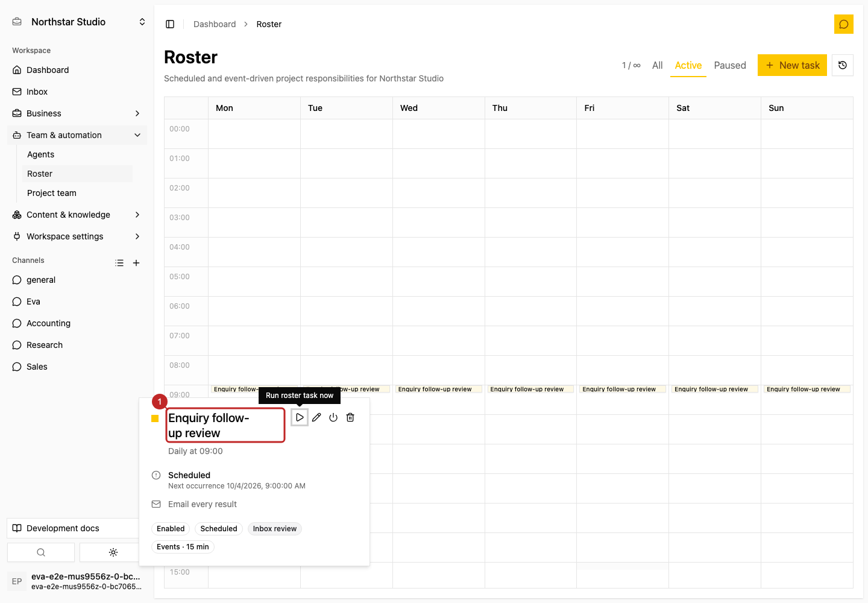Go to Inbox
The height and width of the screenshot is (603, 868).
[x=77, y=92]
